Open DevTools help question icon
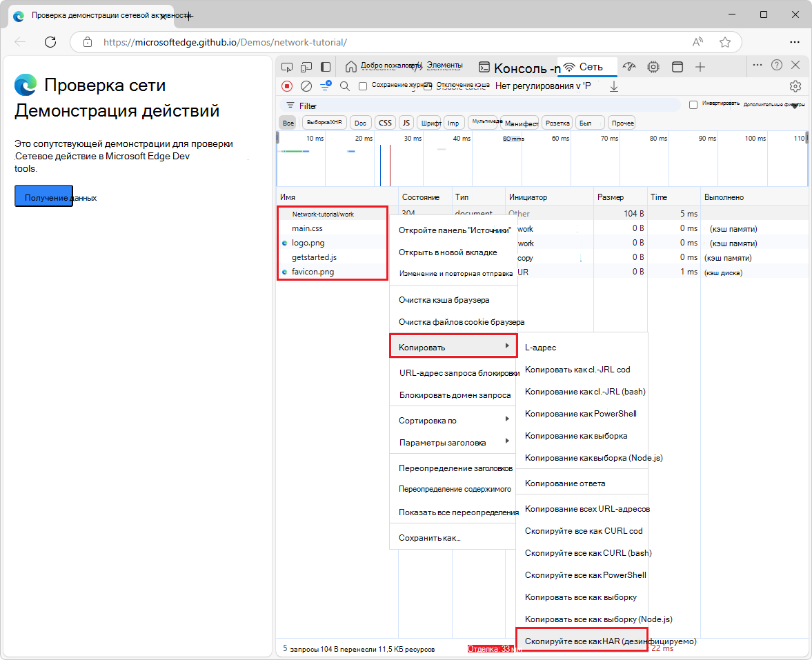 pyautogui.click(x=776, y=66)
